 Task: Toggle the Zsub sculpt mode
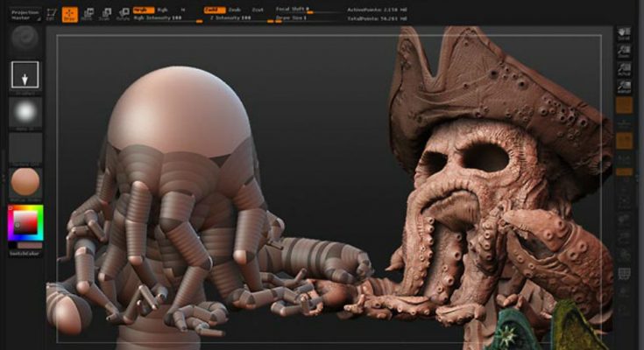(235, 10)
